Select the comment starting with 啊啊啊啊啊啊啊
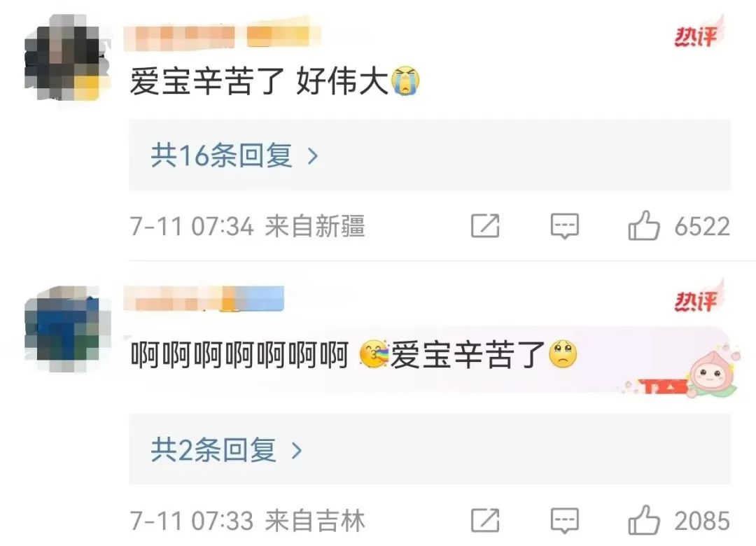Image resolution: width=756 pixels, height=546 pixels. click(x=354, y=355)
